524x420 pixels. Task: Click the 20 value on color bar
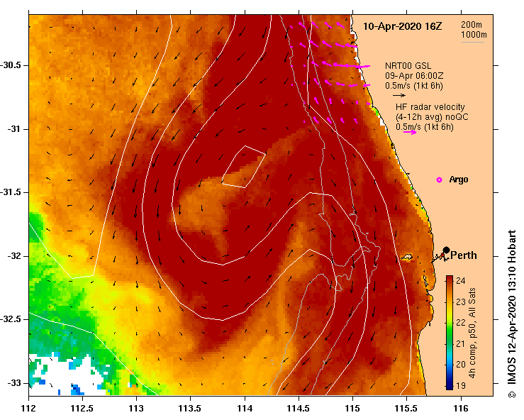(460, 364)
